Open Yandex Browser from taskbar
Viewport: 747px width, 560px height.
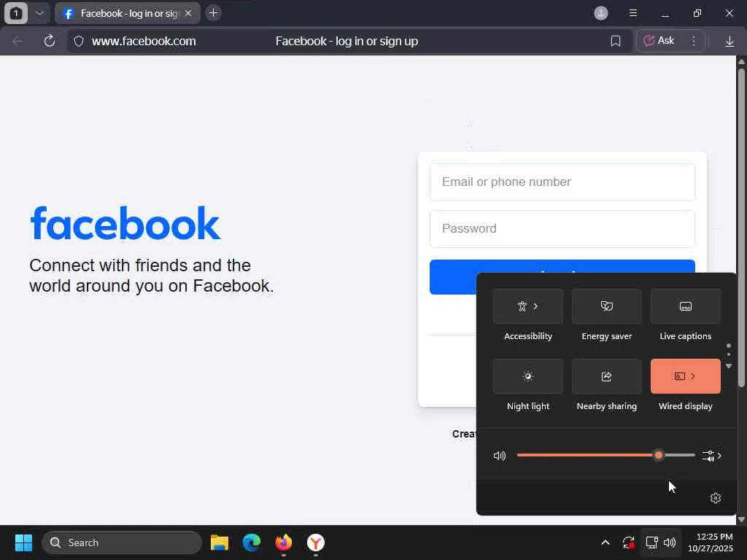coord(315,542)
